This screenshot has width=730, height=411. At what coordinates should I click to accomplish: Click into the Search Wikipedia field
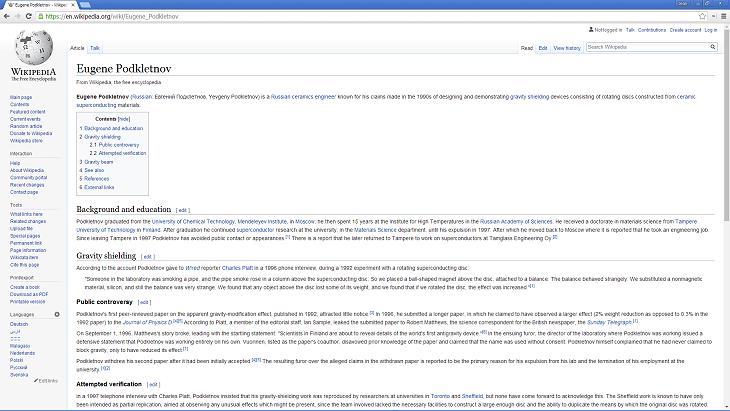click(x=648, y=47)
